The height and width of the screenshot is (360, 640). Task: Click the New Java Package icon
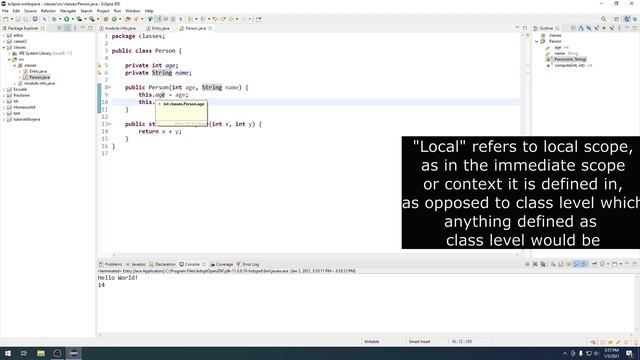tap(106, 19)
